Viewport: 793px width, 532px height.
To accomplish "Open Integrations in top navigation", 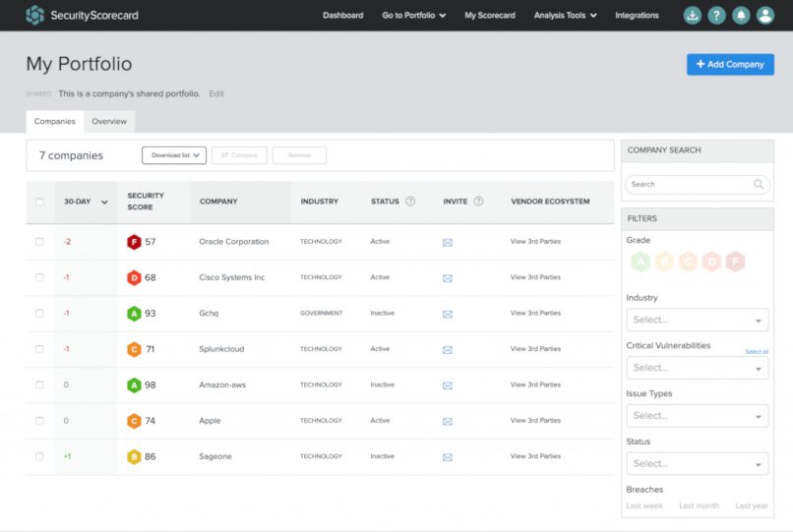I will tap(637, 15).
